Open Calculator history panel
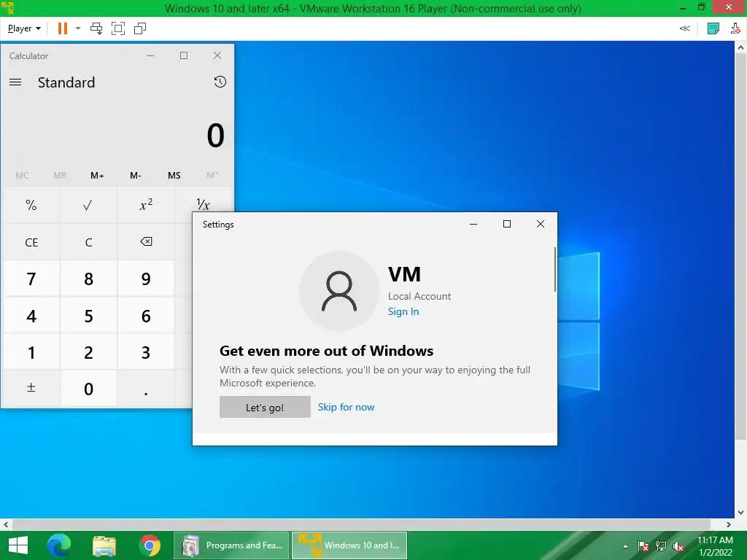 coord(220,82)
